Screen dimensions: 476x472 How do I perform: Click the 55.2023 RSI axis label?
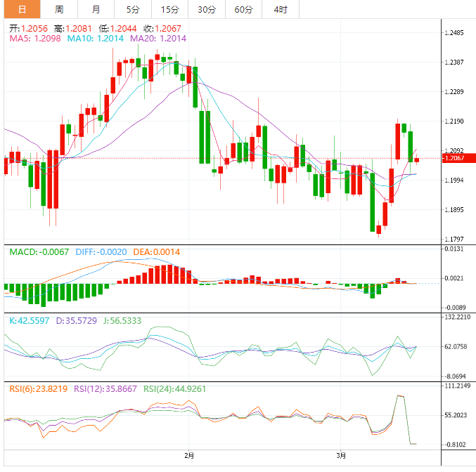(456, 415)
